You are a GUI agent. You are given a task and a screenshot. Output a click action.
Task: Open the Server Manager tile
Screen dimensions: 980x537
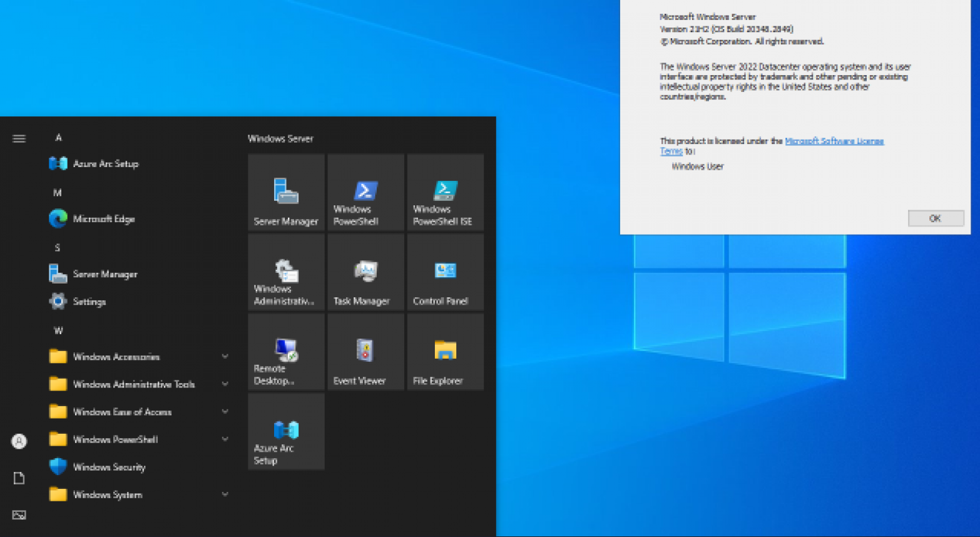[286, 192]
